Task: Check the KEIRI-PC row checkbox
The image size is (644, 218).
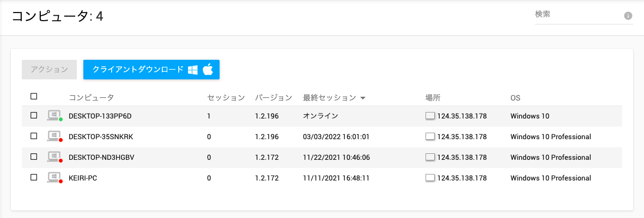Action: point(34,177)
